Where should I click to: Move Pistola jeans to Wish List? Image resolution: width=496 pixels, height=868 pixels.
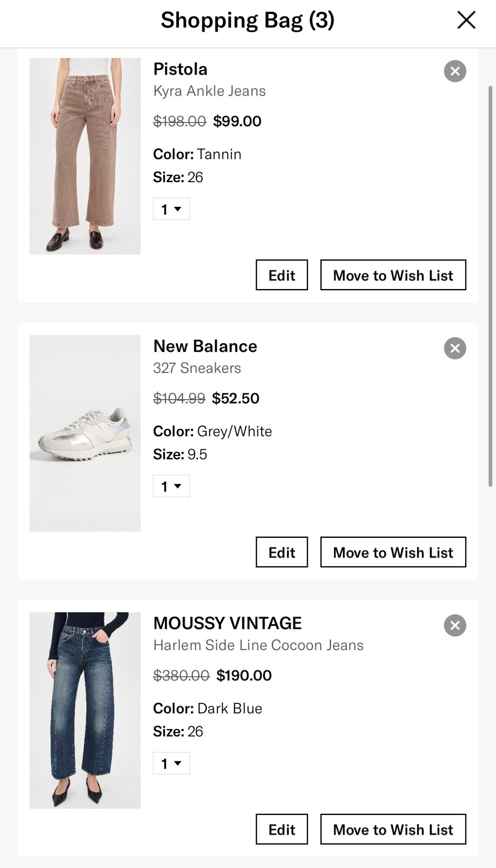393,275
